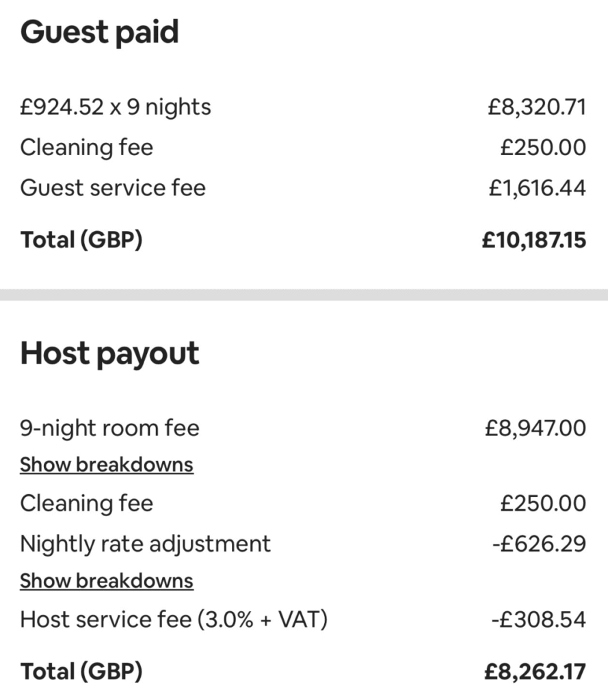Click the Host payout heading
608x700 pixels.
point(109,353)
